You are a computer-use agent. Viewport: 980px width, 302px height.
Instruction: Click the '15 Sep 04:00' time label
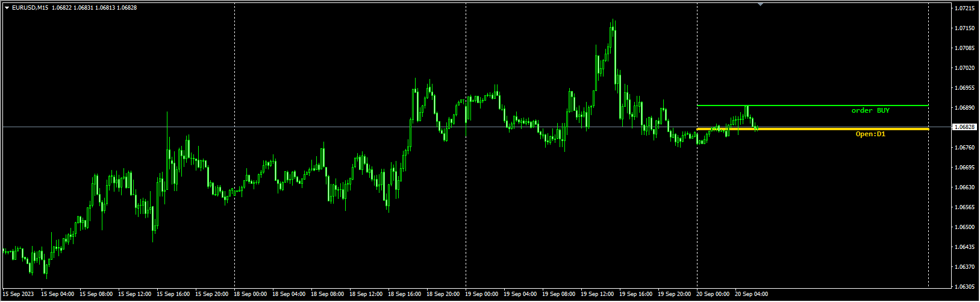57,295
